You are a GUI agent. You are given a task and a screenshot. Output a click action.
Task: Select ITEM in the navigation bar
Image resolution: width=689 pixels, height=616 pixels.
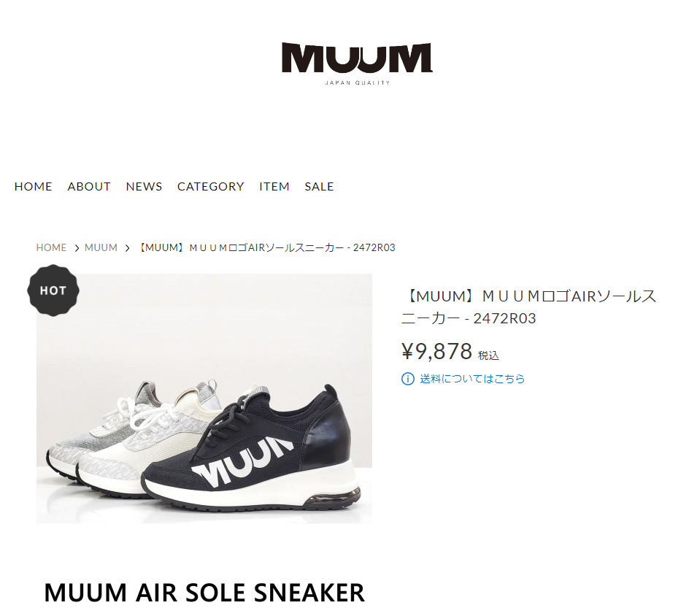(274, 187)
